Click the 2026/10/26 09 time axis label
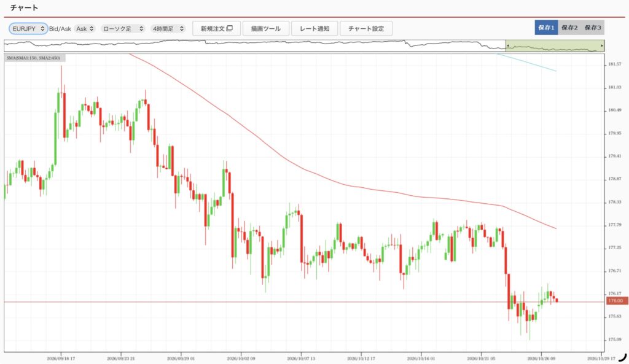The height and width of the screenshot is (364, 629). pos(541,358)
